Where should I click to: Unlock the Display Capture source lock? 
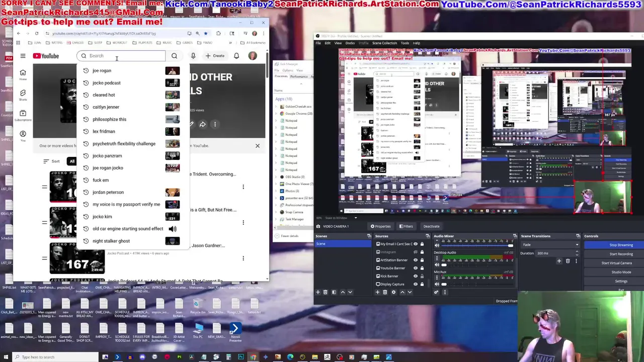pos(422,284)
